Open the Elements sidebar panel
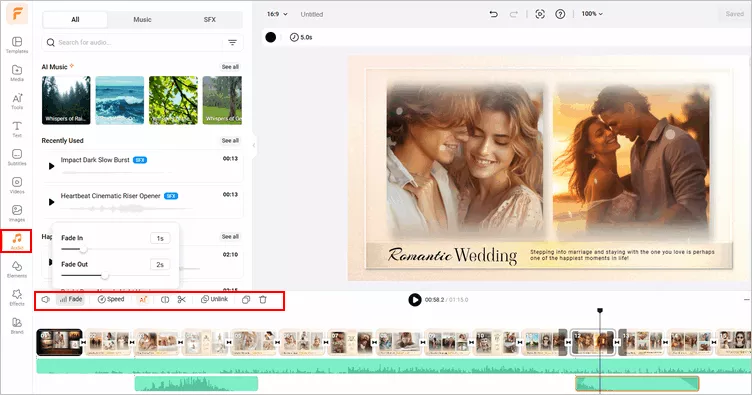 (x=17, y=269)
